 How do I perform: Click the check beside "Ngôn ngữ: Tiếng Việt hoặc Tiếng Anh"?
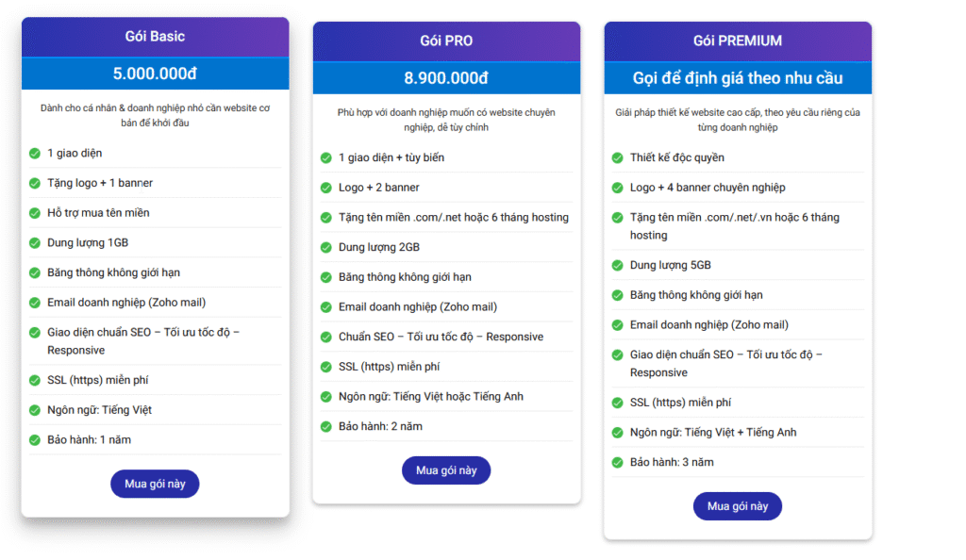coord(326,397)
